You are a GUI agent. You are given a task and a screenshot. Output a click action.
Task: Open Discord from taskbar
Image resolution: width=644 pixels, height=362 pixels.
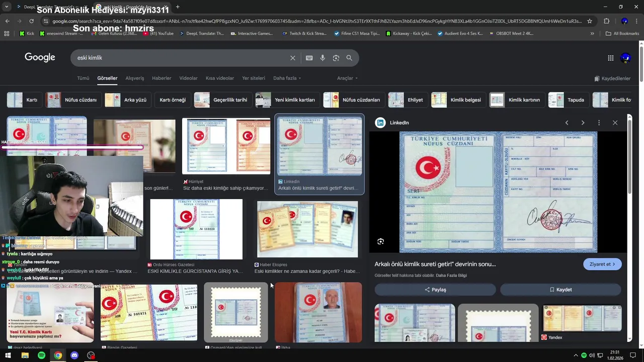74,355
